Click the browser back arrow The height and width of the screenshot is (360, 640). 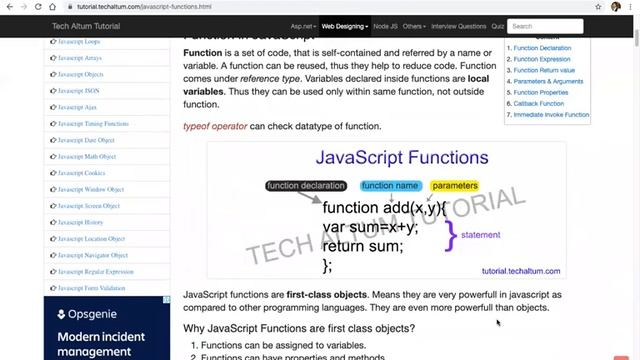pos(10,7)
